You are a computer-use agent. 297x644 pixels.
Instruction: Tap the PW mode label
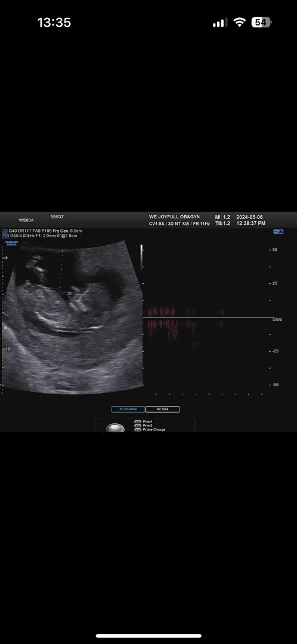point(5,236)
